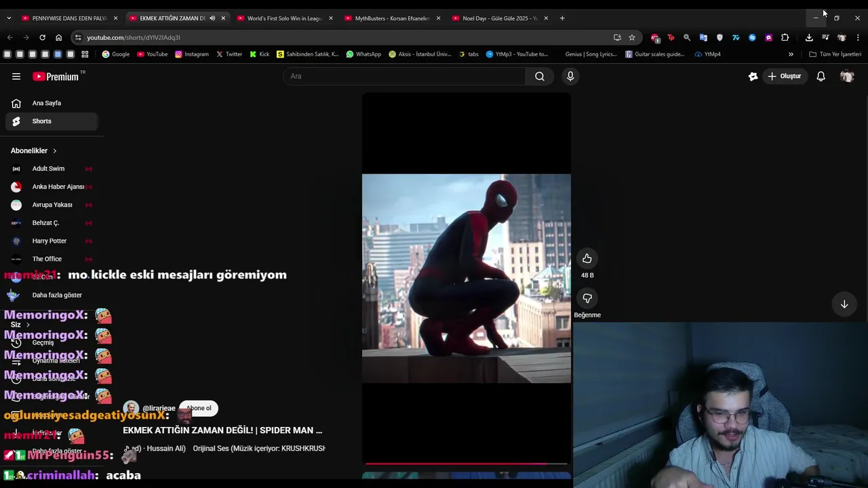Open browser downloads

point(809,37)
